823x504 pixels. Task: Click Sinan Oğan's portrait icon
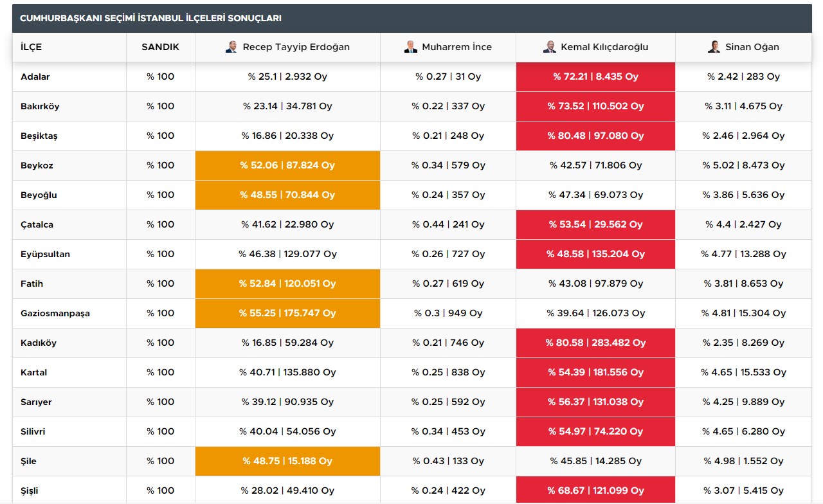coord(714,46)
